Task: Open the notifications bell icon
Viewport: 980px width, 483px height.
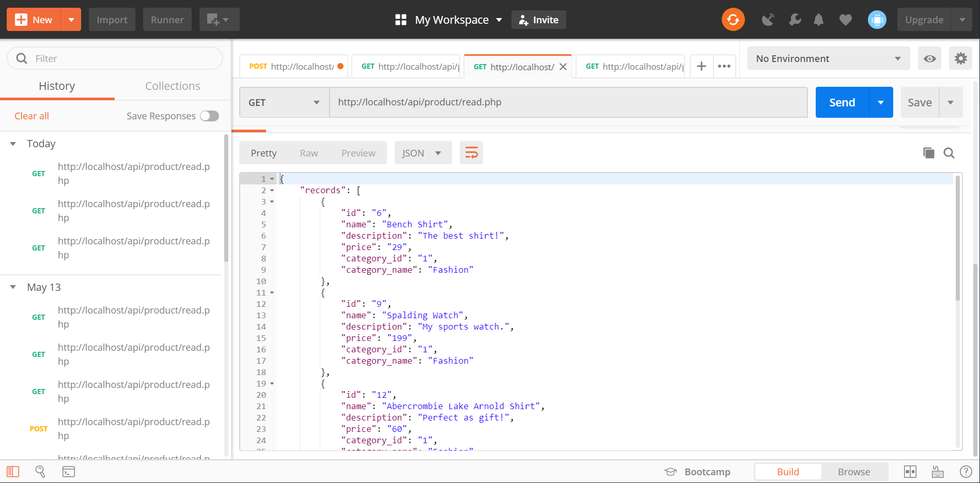Action: click(x=819, y=20)
